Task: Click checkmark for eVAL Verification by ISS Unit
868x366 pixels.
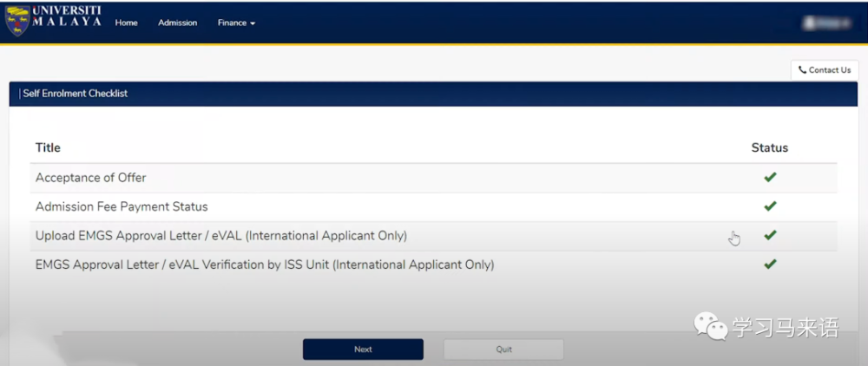Action: 769,265
